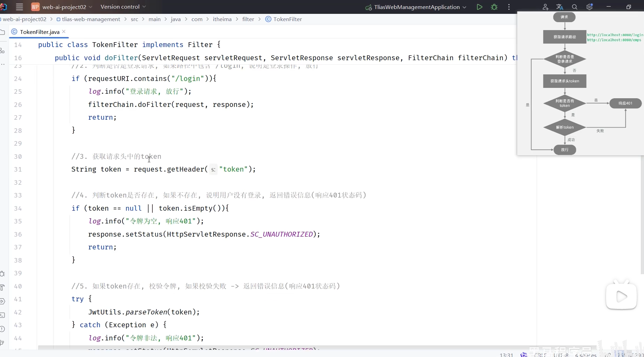The width and height of the screenshot is (644, 357).
Task: Open the Problems tool window icon
Action: click(2, 329)
